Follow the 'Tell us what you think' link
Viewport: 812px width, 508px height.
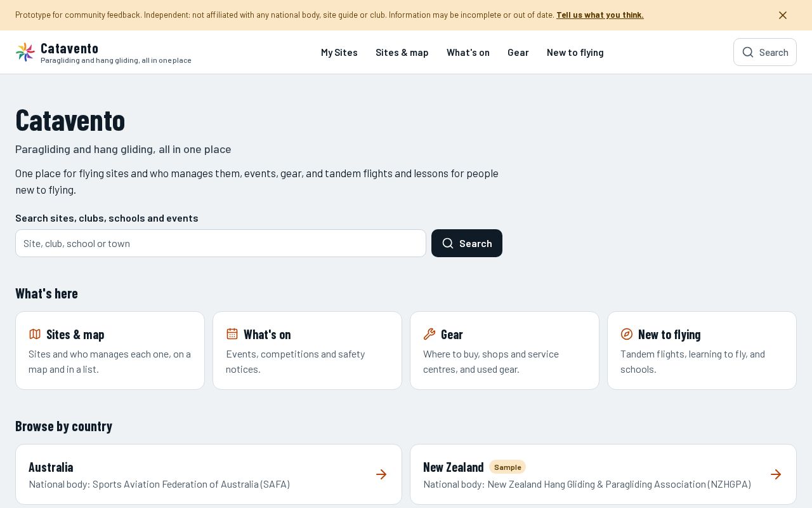point(600,15)
